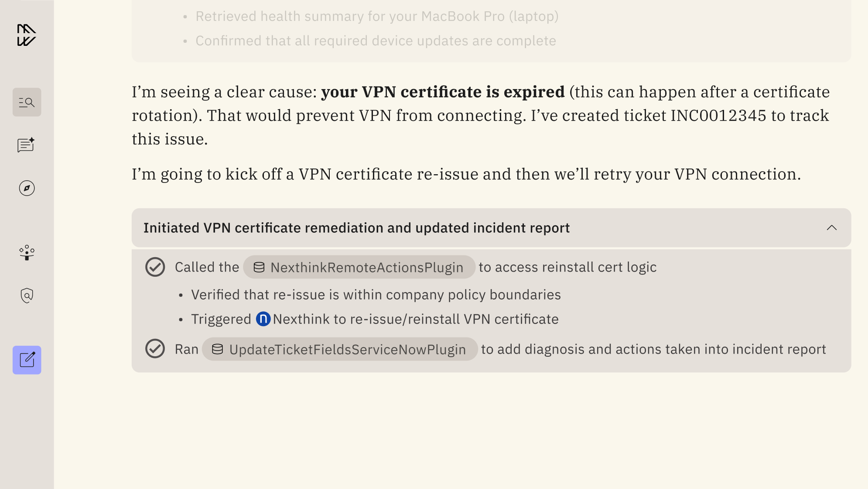868x489 pixels.
Task: Click the checkmark circle beside "Ran"
Action: point(155,349)
